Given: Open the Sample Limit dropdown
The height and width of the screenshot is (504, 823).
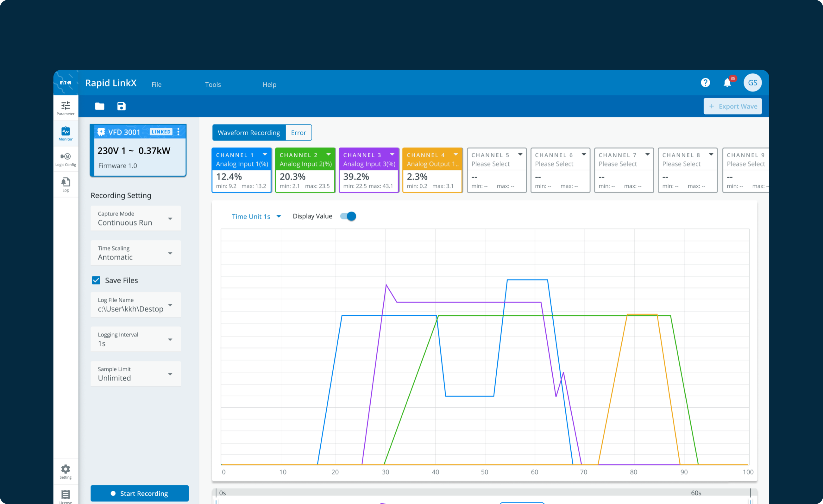Looking at the screenshot, I should 135,374.
